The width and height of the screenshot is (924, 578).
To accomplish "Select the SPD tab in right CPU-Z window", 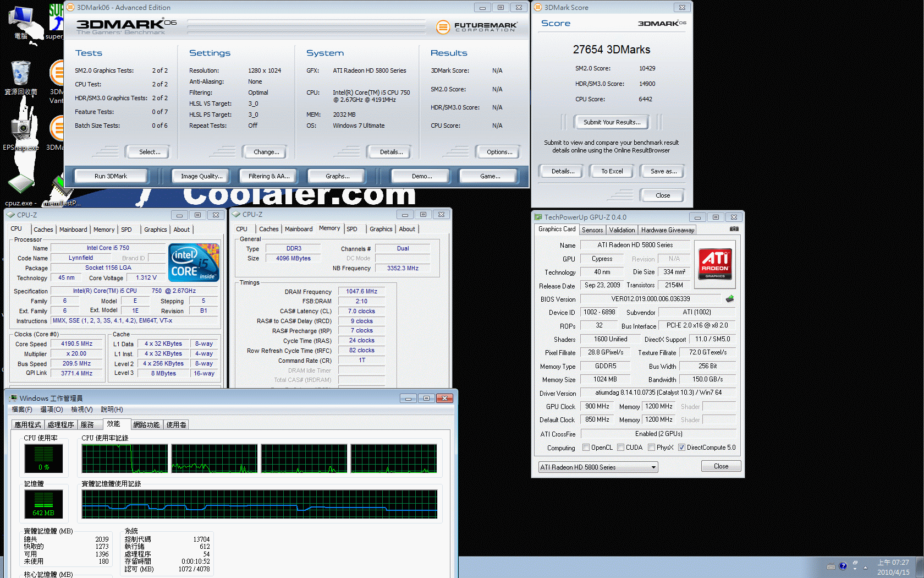I will click(352, 229).
